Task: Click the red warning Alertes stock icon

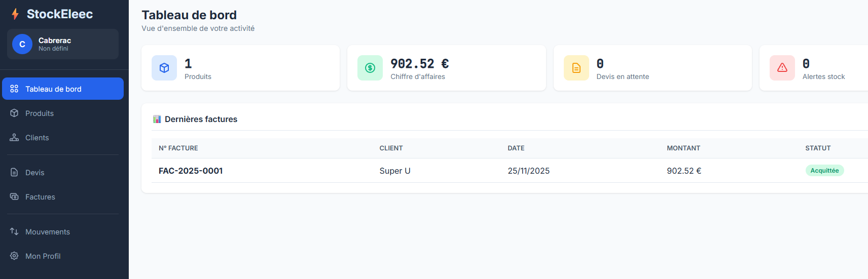Action: [782, 68]
